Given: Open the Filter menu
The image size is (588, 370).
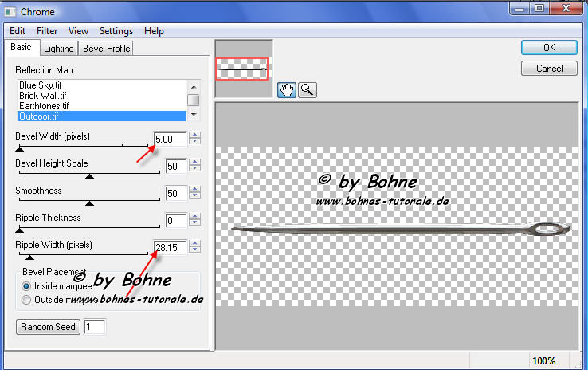Looking at the screenshot, I should click(47, 31).
